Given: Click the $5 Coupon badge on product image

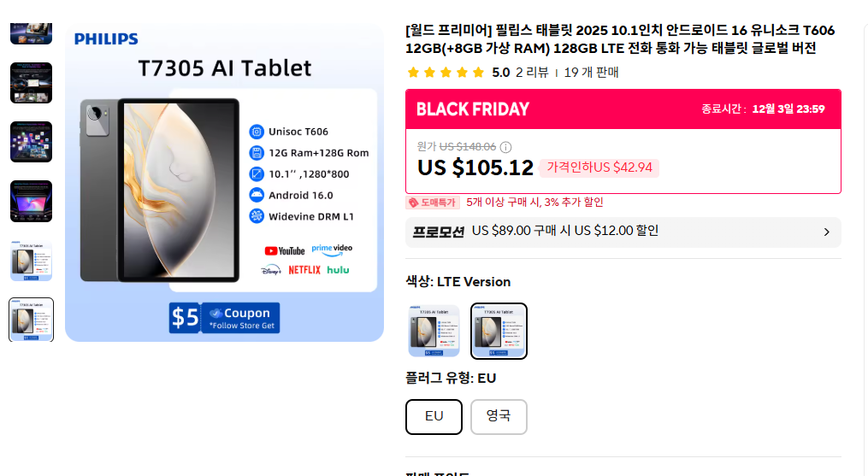Looking at the screenshot, I should [225, 317].
